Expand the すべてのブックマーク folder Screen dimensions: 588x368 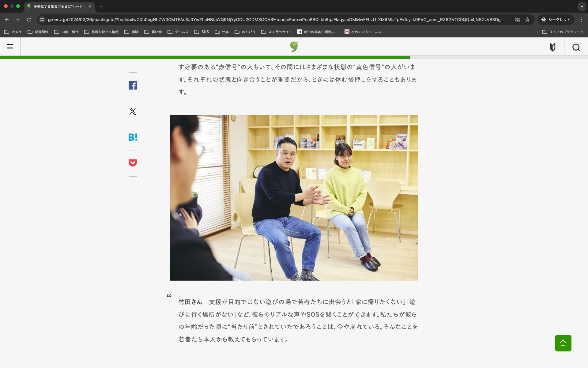563,32
